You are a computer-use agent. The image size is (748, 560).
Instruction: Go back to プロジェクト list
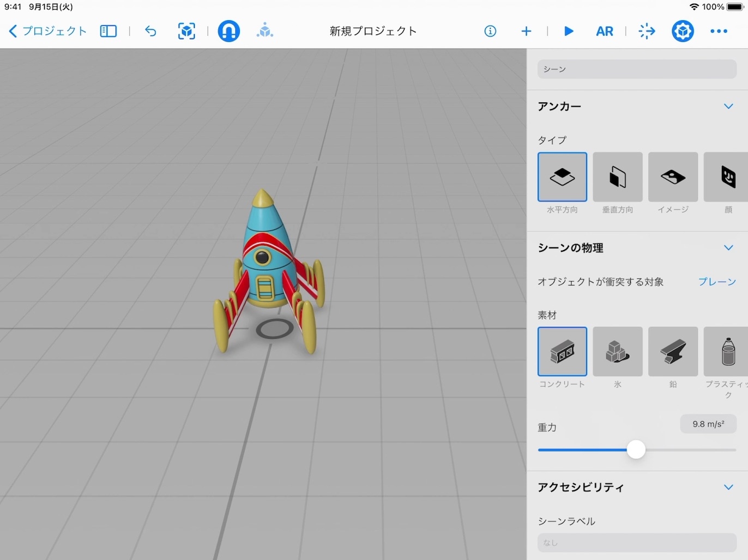(48, 31)
